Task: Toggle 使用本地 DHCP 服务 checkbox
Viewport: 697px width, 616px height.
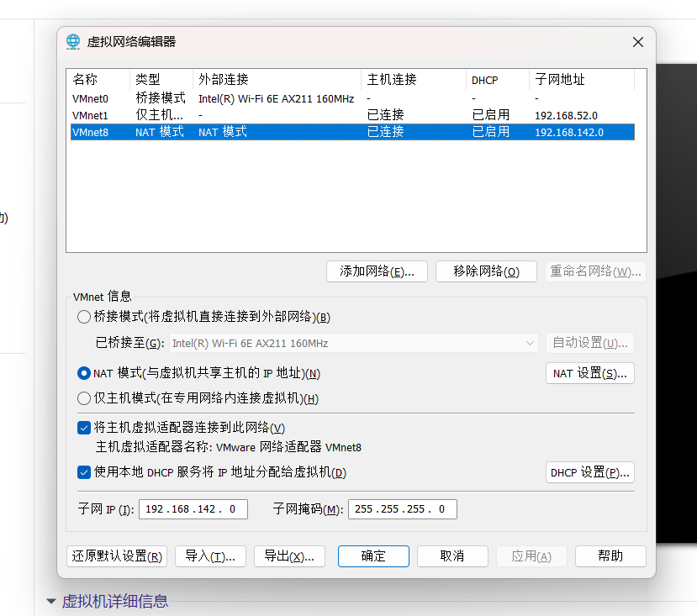Action: [x=84, y=472]
